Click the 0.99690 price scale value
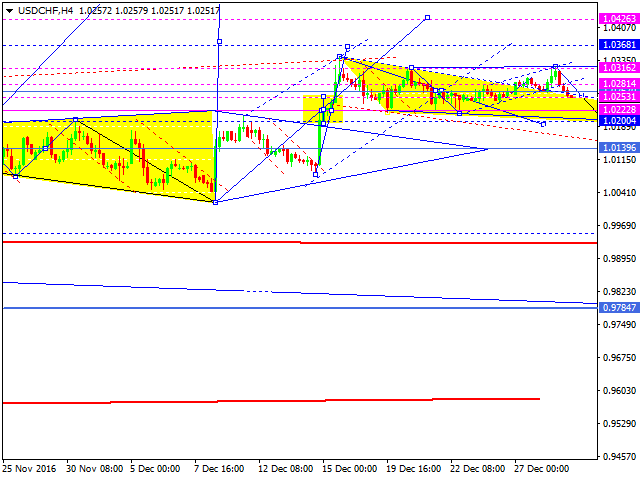Screen dimensions: 640x480 point(620,226)
